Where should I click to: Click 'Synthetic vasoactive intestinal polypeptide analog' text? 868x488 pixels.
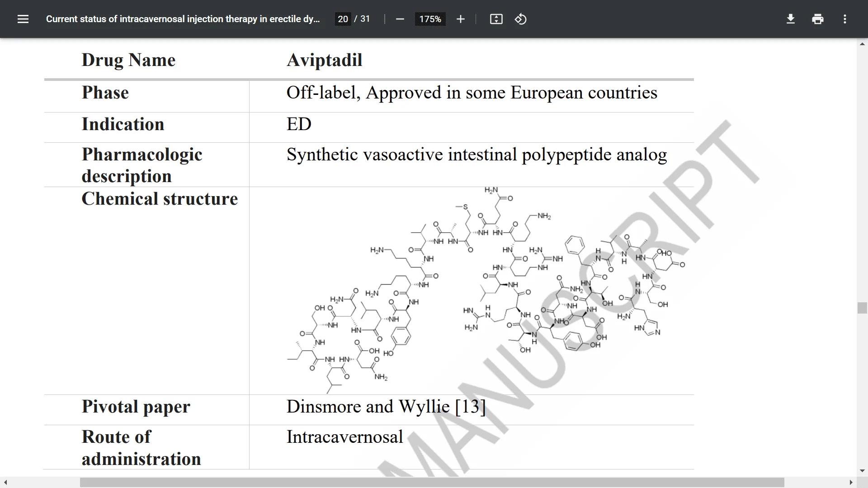point(476,155)
